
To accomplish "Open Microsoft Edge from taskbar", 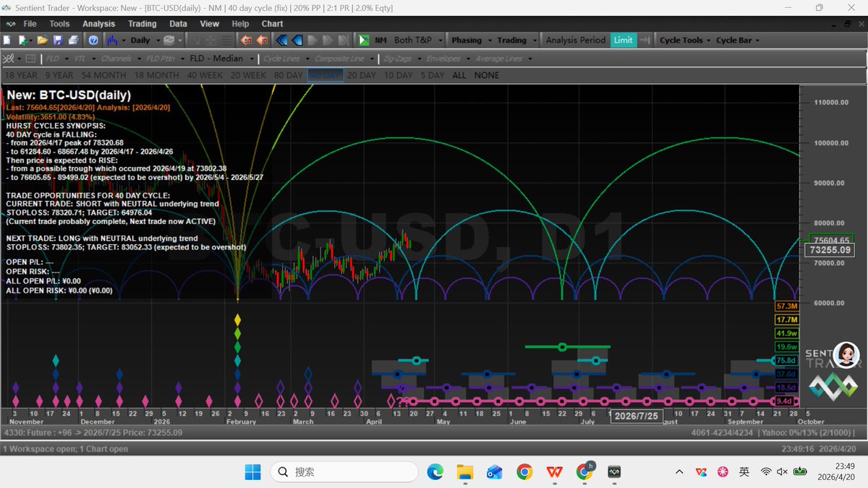I will click(435, 471).
